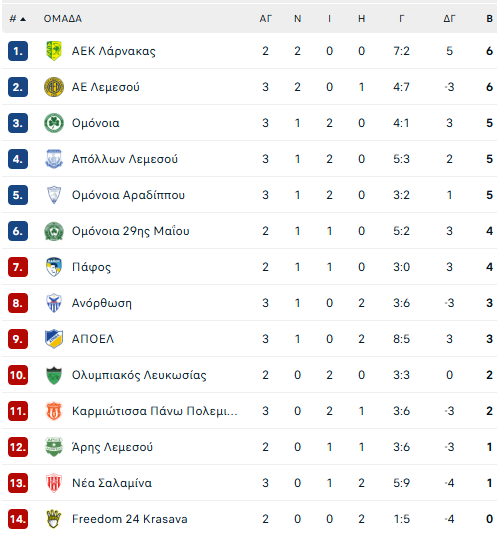The image size is (497, 536).
Task: Sort by the ΔΓ goal difference header
Action: click(449, 18)
